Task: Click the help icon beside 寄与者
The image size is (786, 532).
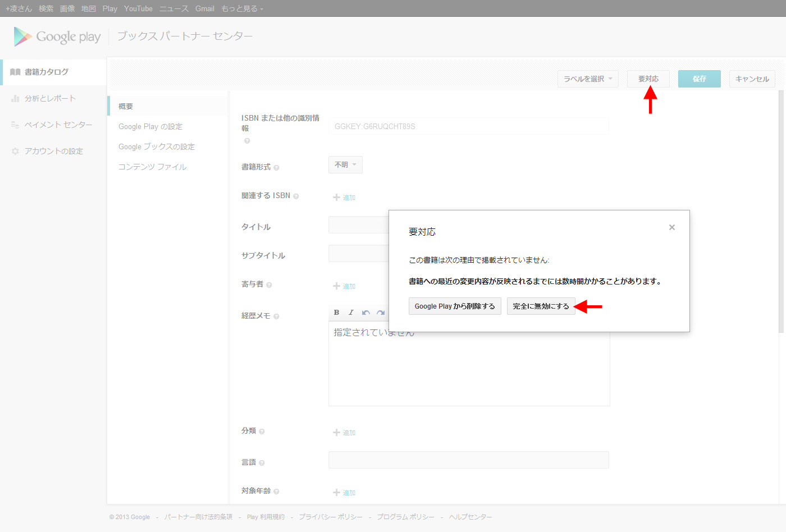Action: (269, 285)
